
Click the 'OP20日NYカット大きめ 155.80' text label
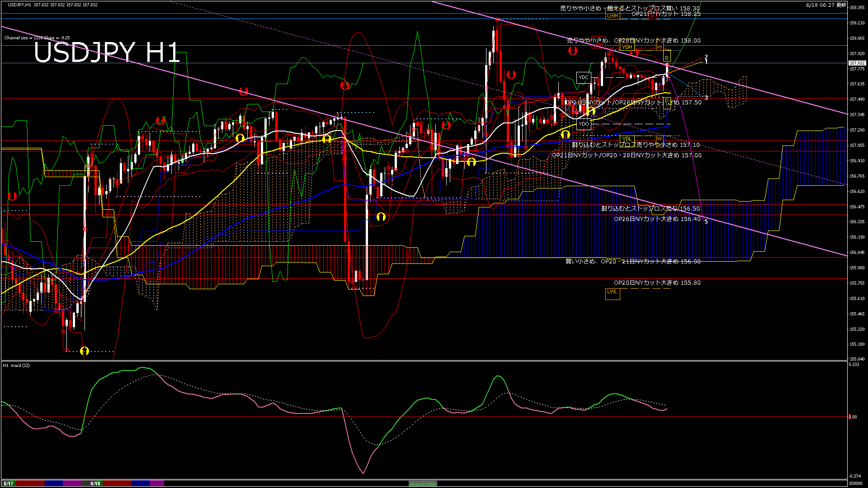pos(657,283)
